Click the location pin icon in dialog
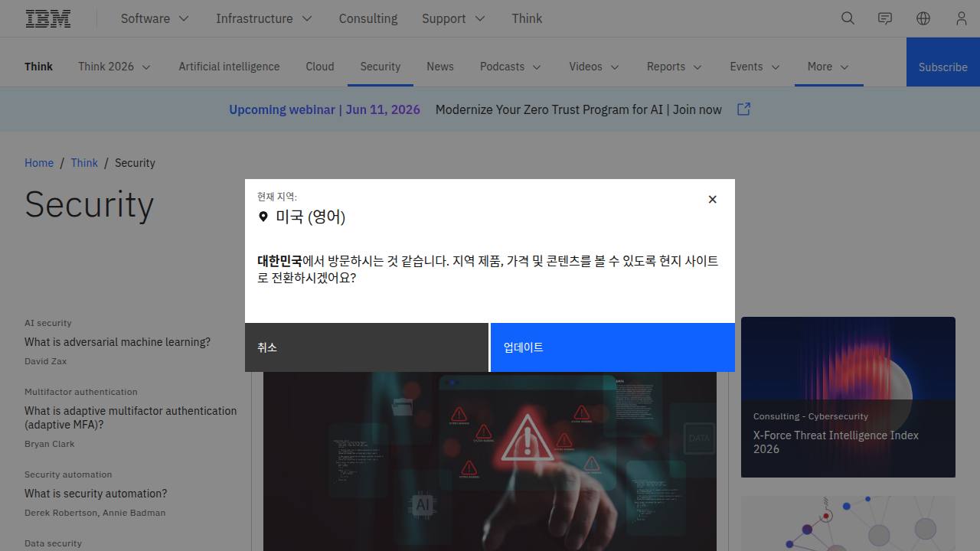This screenshot has height=551, width=980. (x=263, y=217)
